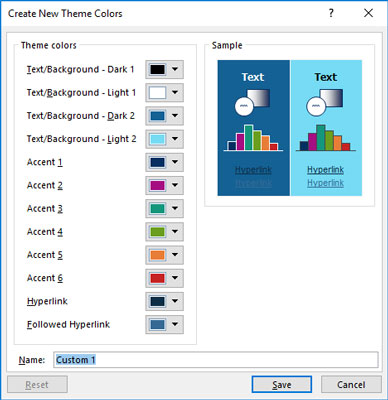
Task: Expand the Accent 3 teal color picker
Action: (x=164, y=208)
